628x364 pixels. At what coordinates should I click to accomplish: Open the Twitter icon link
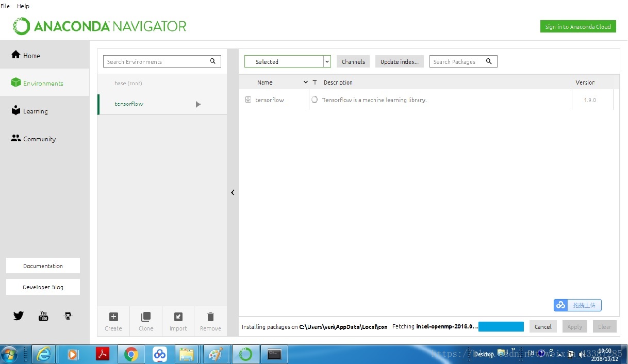(x=19, y=316)
